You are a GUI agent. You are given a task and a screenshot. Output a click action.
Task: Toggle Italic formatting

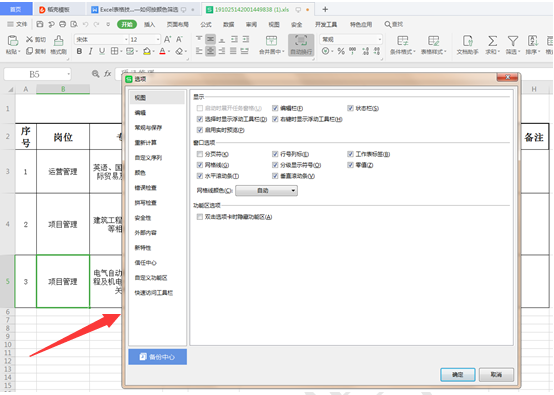pyautogui.click(x=90, y=52)
